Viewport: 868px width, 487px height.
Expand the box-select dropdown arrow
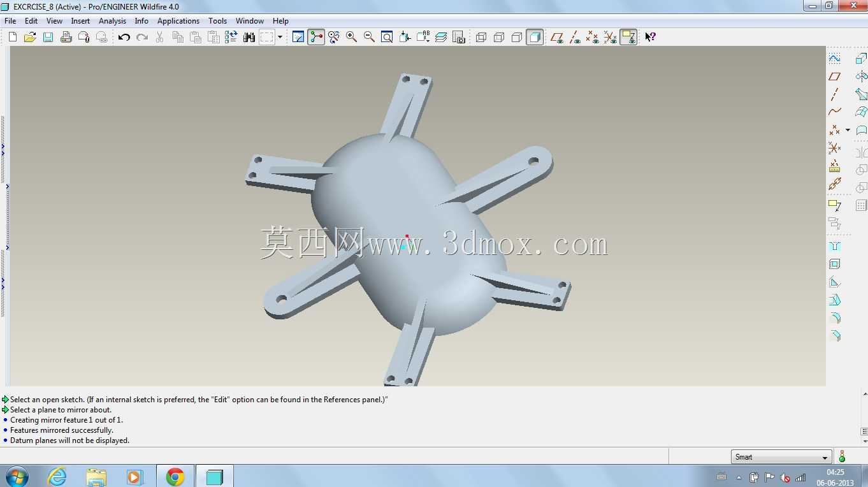tap(280, 37)
